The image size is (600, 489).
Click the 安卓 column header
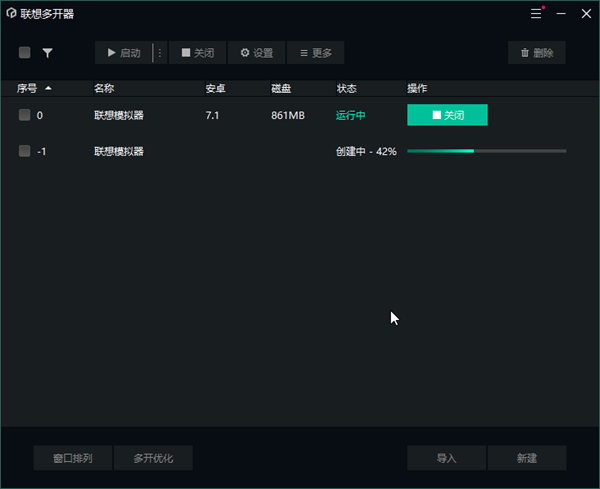pos(215,88)
